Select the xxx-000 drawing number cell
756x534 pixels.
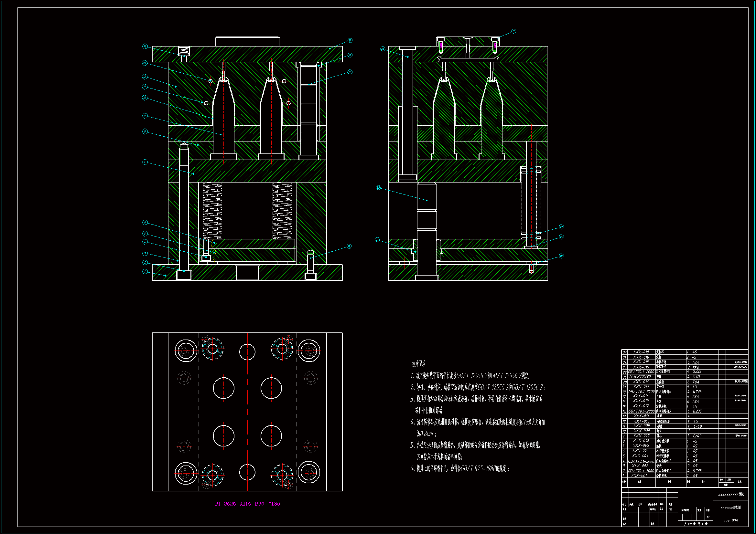pos(730,520)
